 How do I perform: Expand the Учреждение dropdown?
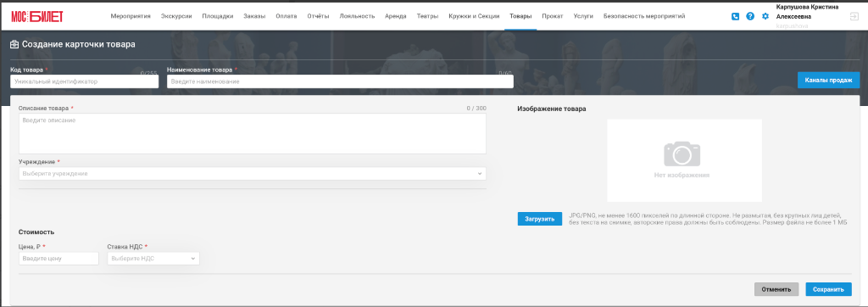click(253, 174)
